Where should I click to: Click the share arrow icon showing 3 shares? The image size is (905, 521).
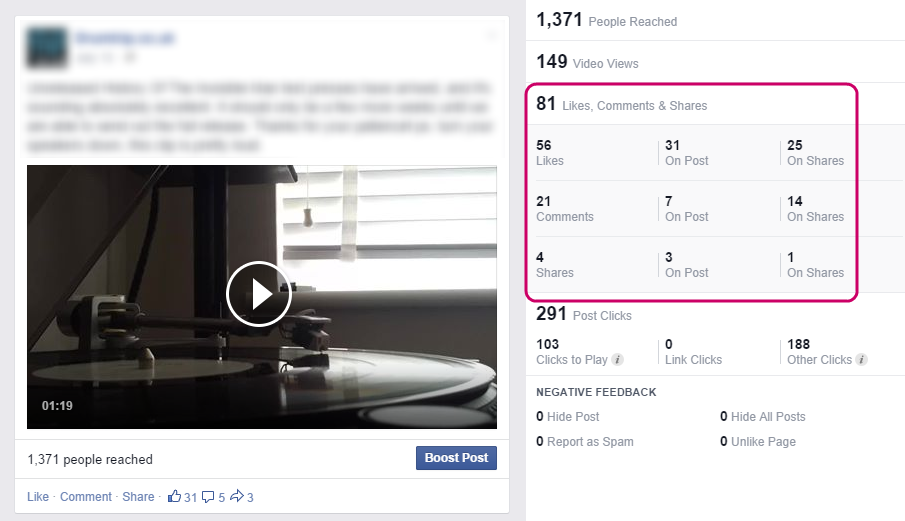[237, 496]
